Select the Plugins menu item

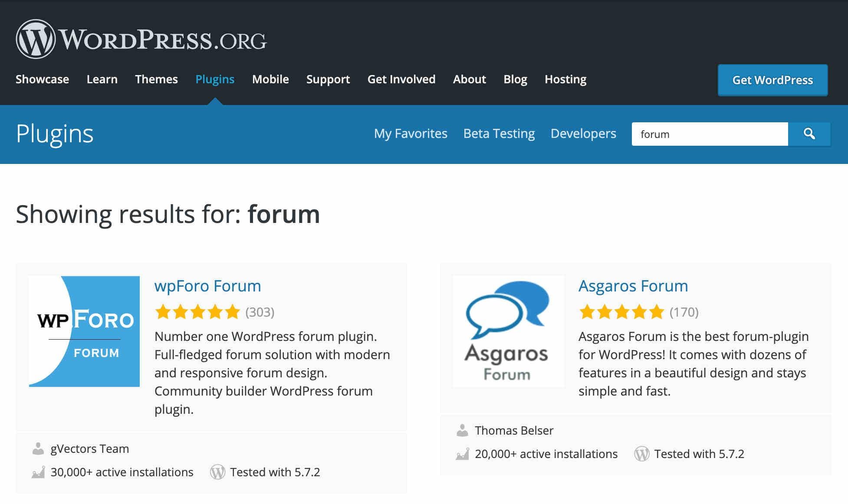[215, 79]
